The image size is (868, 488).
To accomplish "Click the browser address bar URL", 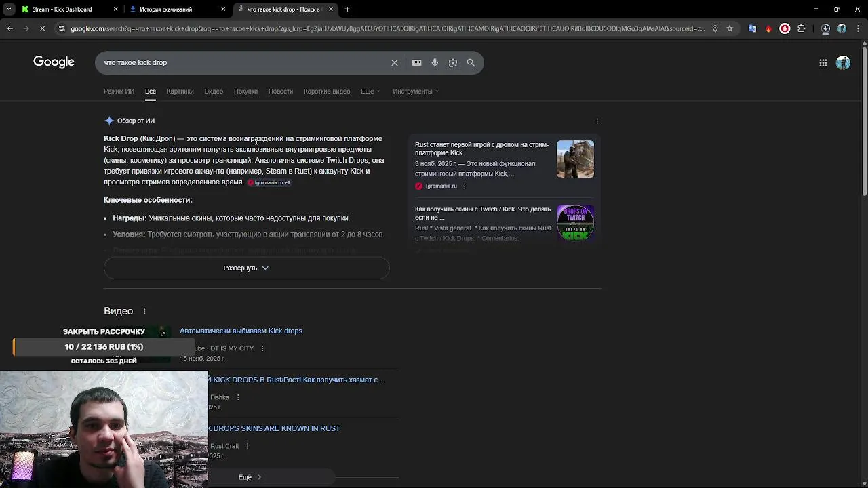I will tap(387, 28).
